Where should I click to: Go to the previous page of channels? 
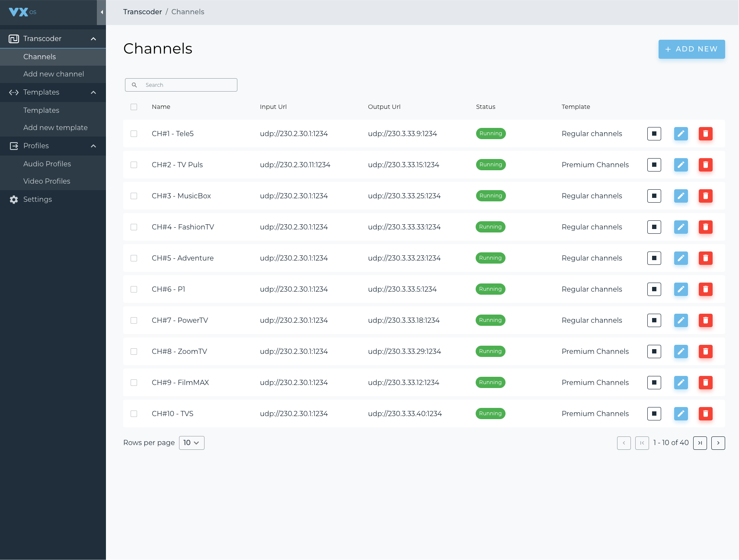pos(624,443)
